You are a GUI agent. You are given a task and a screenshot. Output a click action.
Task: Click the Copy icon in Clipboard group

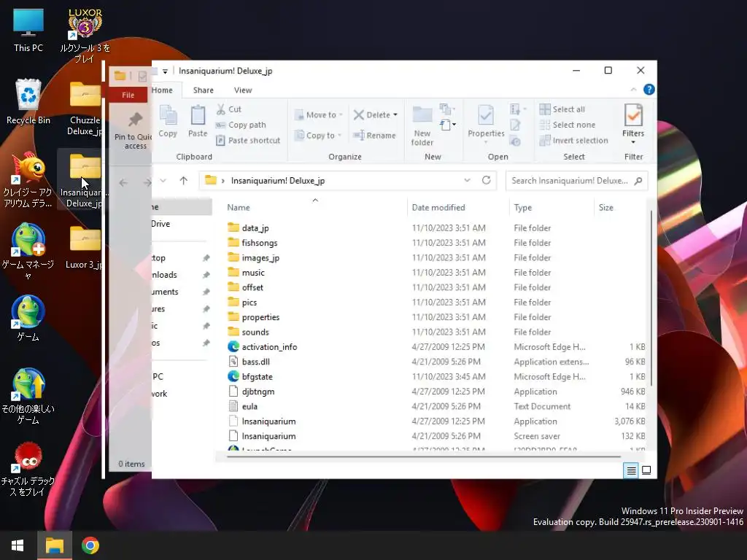[x=168, y=122]
